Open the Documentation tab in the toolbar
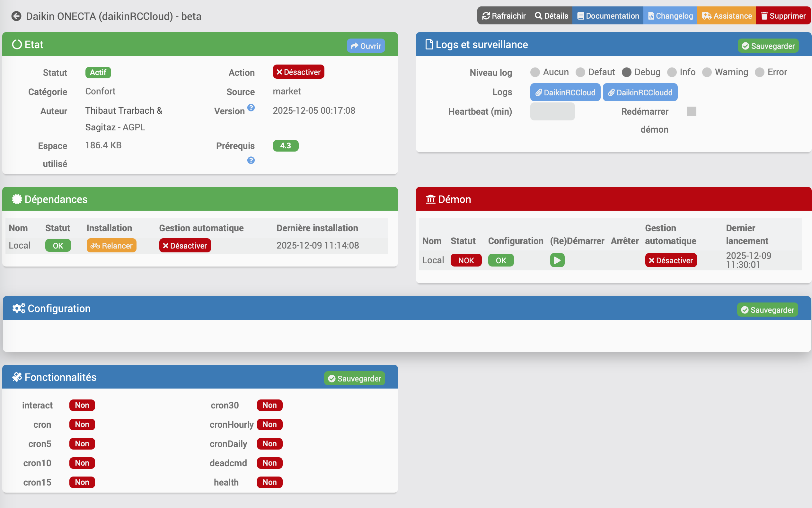This screenshot has width=812, height=508. pos(608,16)
